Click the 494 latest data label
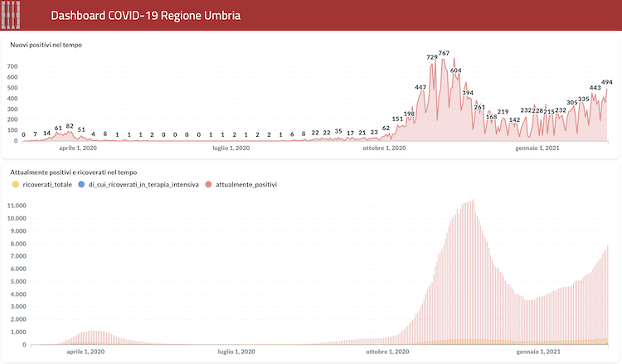Image resolution: width=622 pixels, height=364 pixels. coord(606,82)
